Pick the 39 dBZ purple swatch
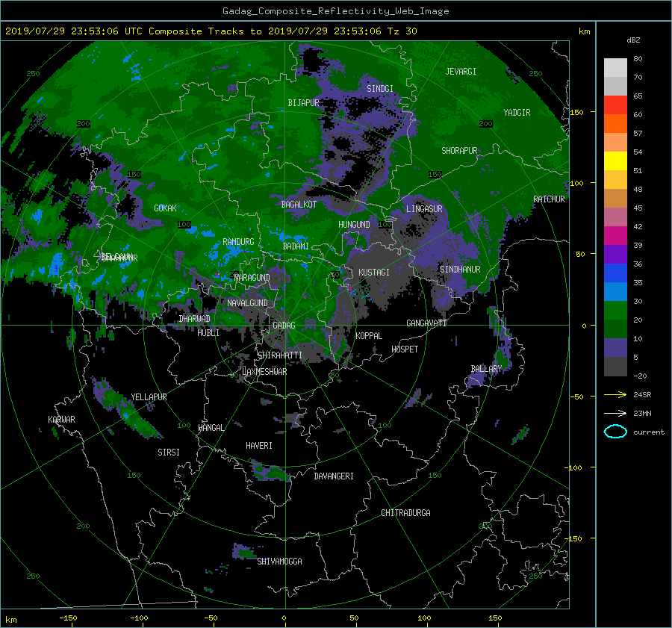This screenshot has width=672, height=628. pos(615,254)
